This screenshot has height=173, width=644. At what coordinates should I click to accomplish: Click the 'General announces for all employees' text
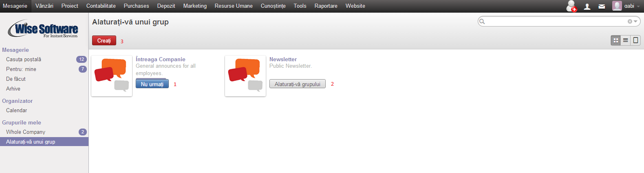(x=166, y=69)
